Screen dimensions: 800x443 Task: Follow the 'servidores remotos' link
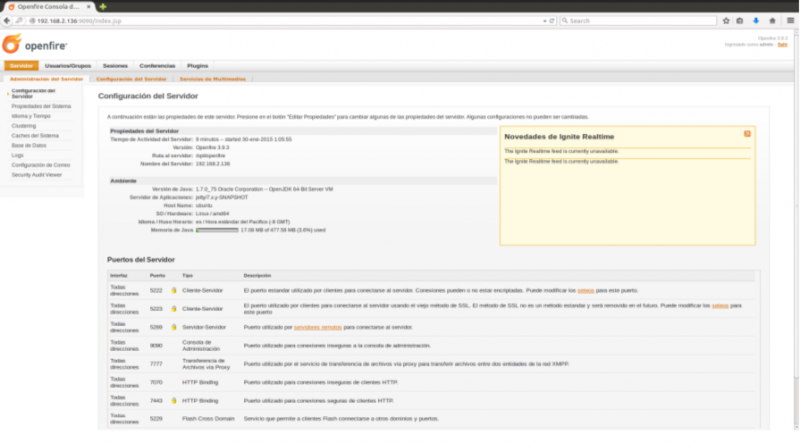[318, 327]
